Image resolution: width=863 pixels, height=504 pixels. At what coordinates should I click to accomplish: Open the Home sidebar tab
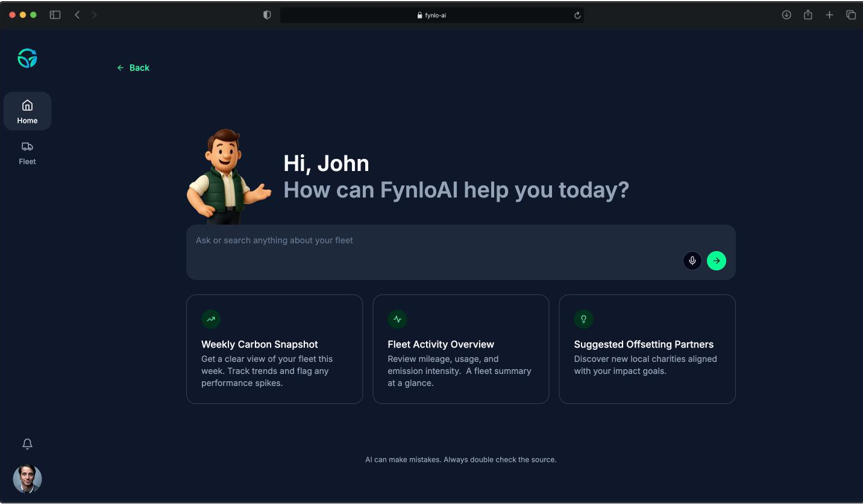(27, 111)
